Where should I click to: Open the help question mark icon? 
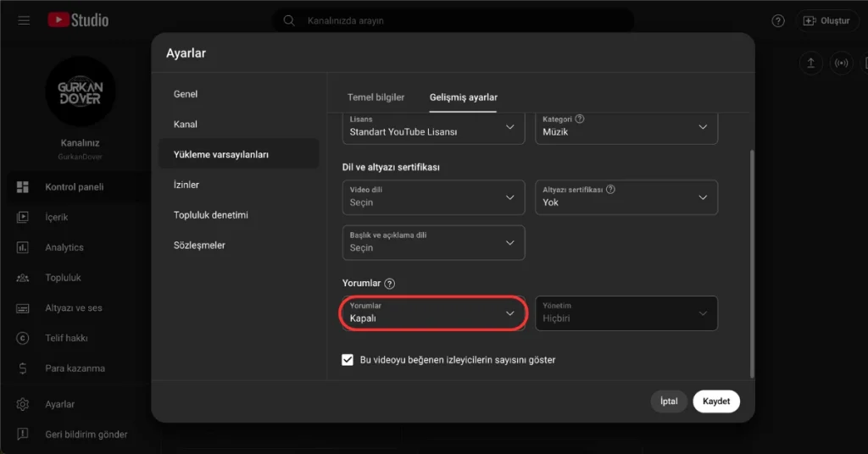pyautogui.click(x=778, y=20)
